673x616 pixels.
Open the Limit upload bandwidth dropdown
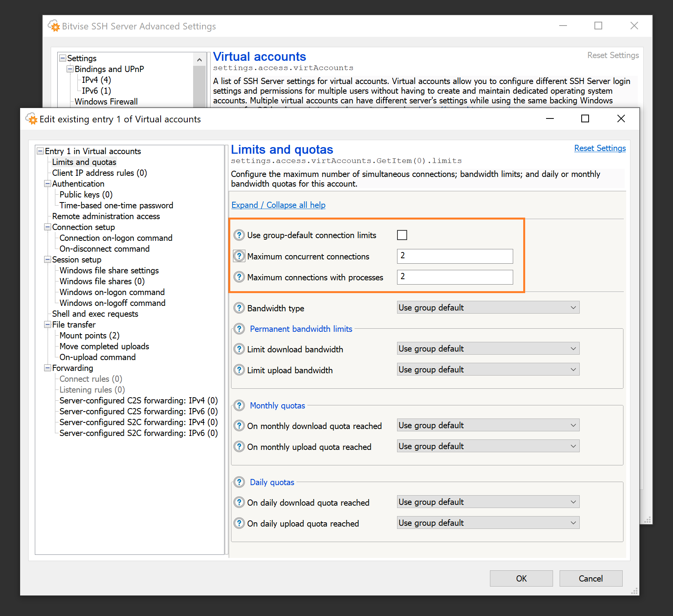[x=488, y=370]
